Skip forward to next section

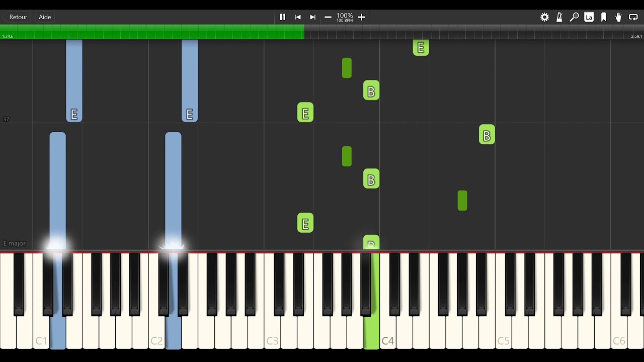312,17
